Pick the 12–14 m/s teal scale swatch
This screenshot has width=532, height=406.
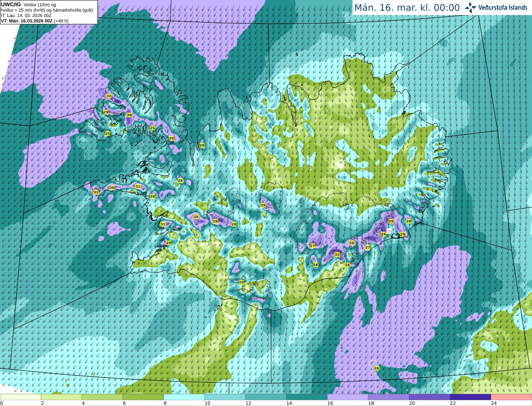tap(266, 397)
